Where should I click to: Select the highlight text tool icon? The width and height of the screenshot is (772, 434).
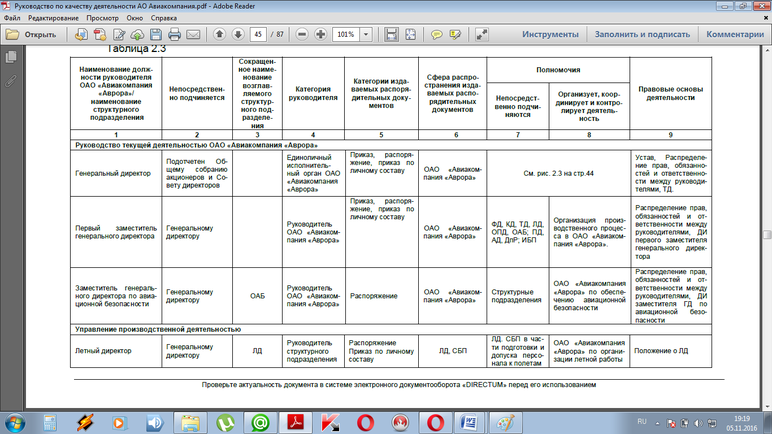(455, 34)
